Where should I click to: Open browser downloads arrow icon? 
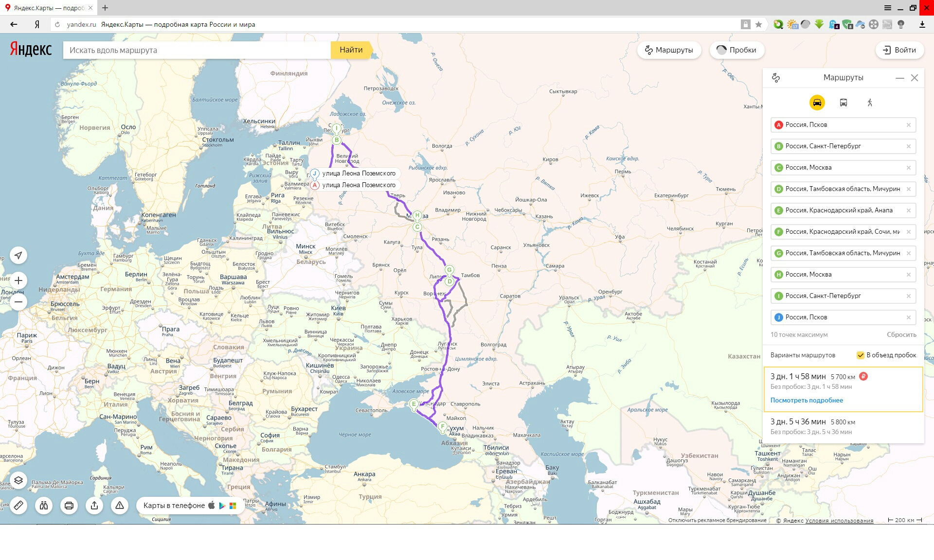point(922,24)
